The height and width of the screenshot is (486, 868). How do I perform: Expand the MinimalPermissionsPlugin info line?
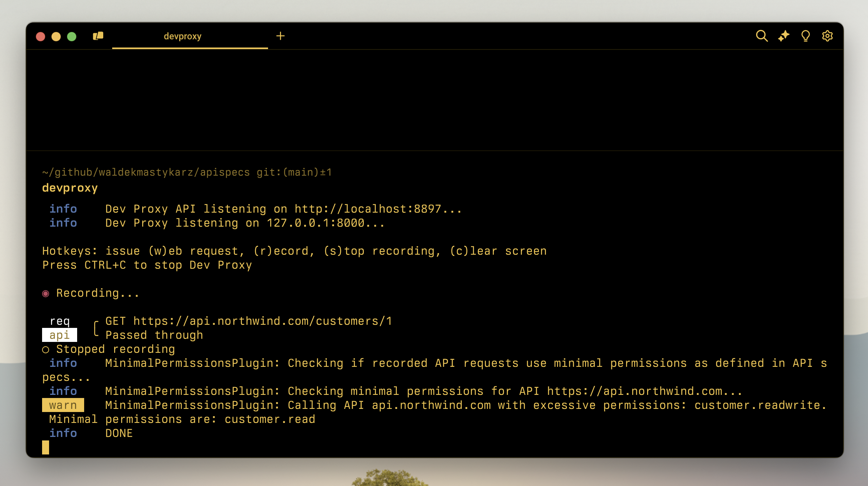pyautogui.click(x=64, y=363)
